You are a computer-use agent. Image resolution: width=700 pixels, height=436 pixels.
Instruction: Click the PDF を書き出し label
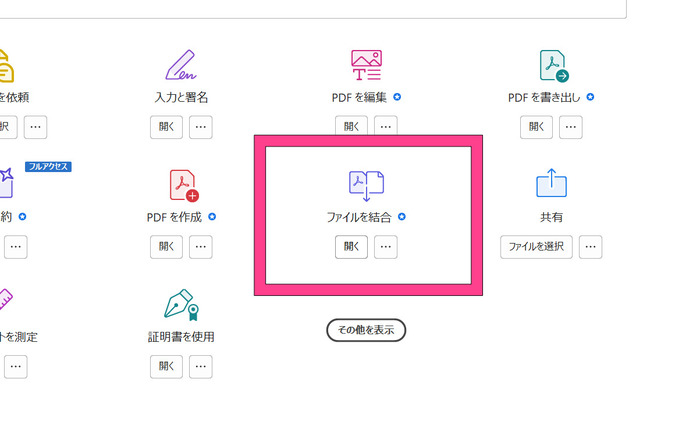(544, 97)
